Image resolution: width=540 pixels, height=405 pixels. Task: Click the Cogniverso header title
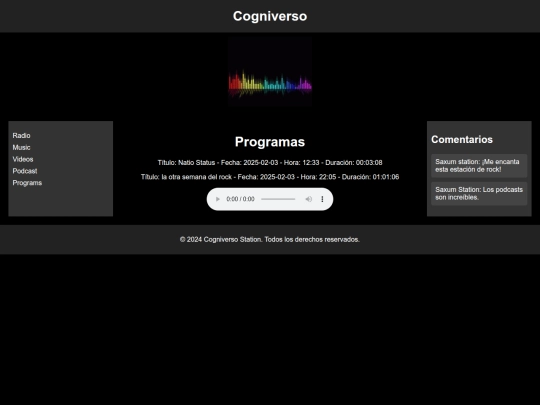[x=270, y=16]
